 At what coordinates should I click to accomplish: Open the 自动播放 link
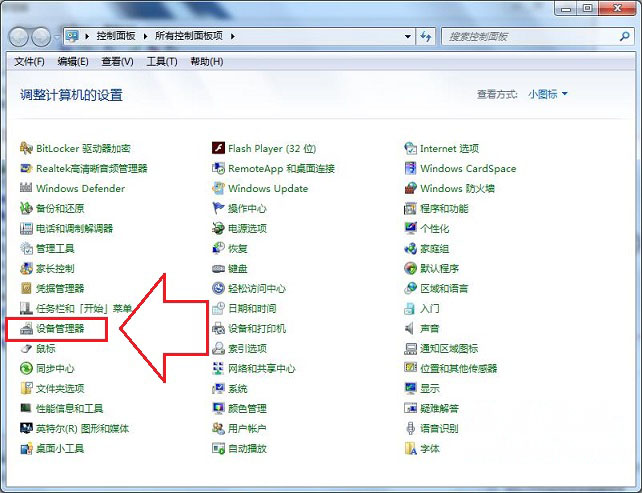(247, 449)
